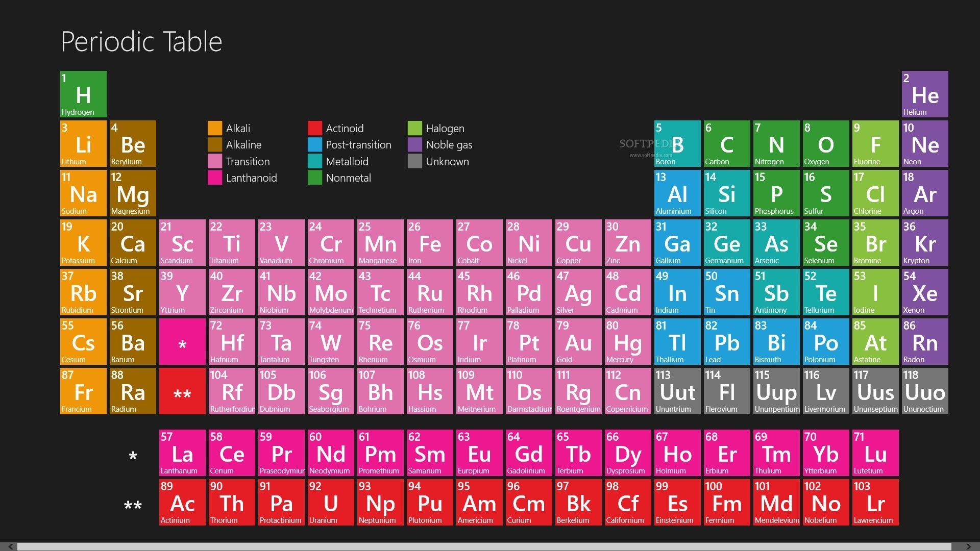Open the Krypton tile
Image resolution: width=980 pixels, height=551 pixels.
(x=925, y=242)
